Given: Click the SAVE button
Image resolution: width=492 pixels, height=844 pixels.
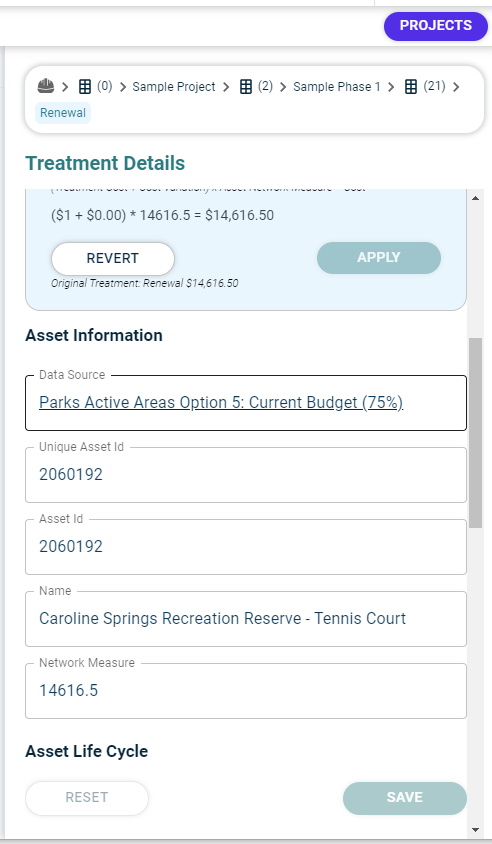Looking at the screenshot, I should point(404,798).
